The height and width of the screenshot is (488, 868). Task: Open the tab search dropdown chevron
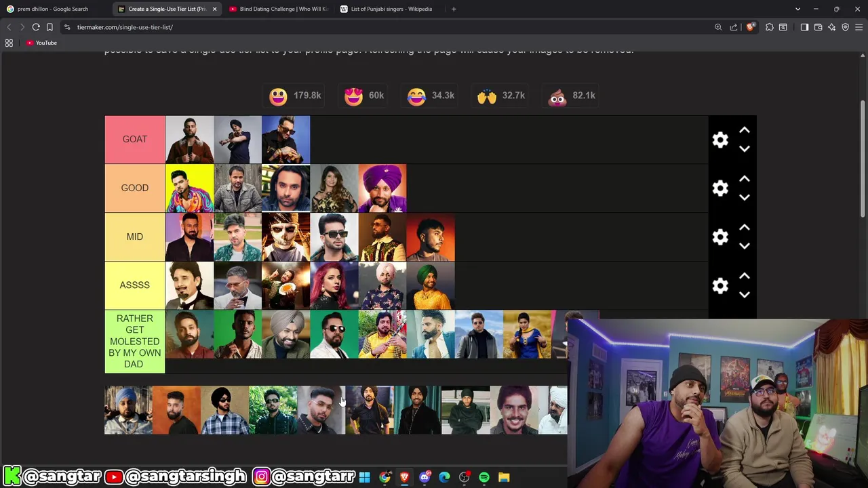point(797,9)
